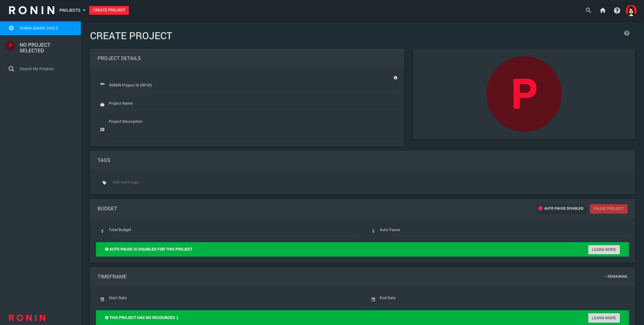Click the briefcase icon beside Project Name
Viewport: 644px width, 325px height.
(102, 105)
